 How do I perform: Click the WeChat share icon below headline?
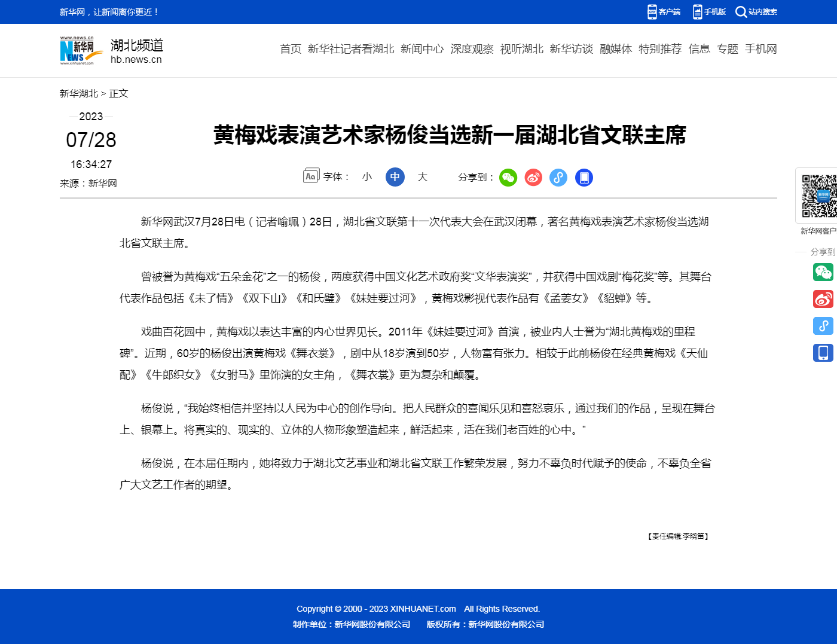(508, 178)
